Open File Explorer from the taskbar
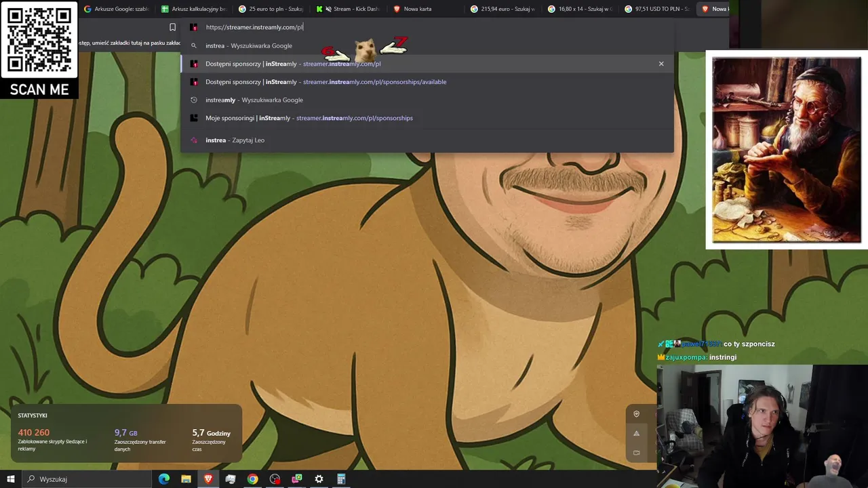Viewport: 868px width, 488px height. pyautogui.click(x=186, y=479)
